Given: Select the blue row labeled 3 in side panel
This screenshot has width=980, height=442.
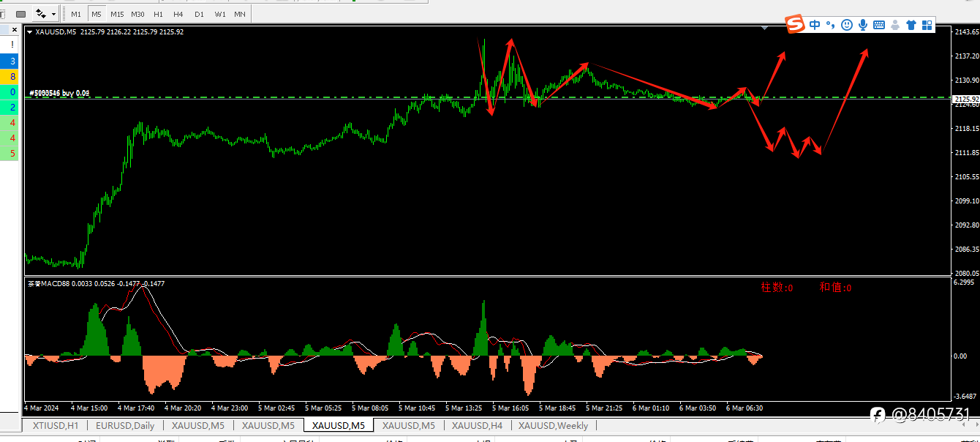Looking at the screenshot, I should [x=10, y=61].
